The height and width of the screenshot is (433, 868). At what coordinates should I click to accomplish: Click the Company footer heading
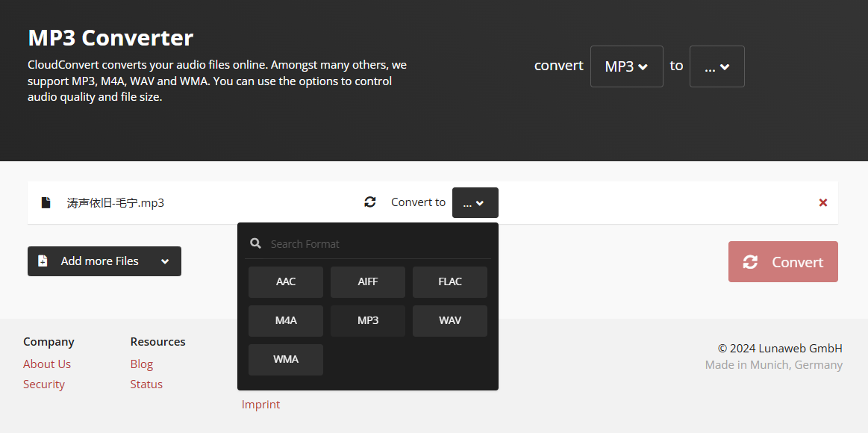click(x=49, y=342)
